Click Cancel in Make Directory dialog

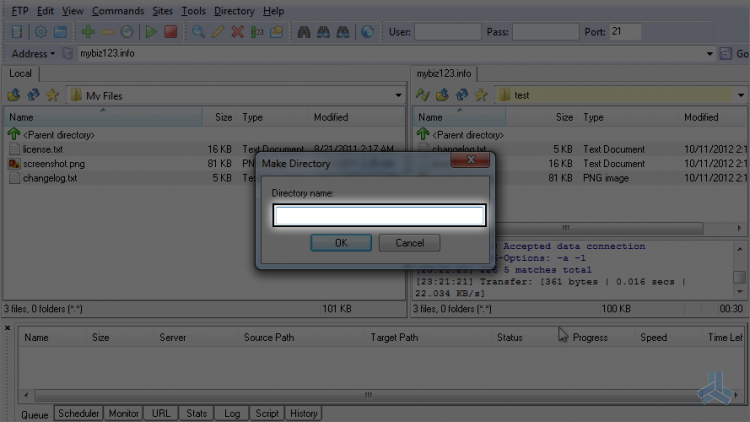[409, 243]
